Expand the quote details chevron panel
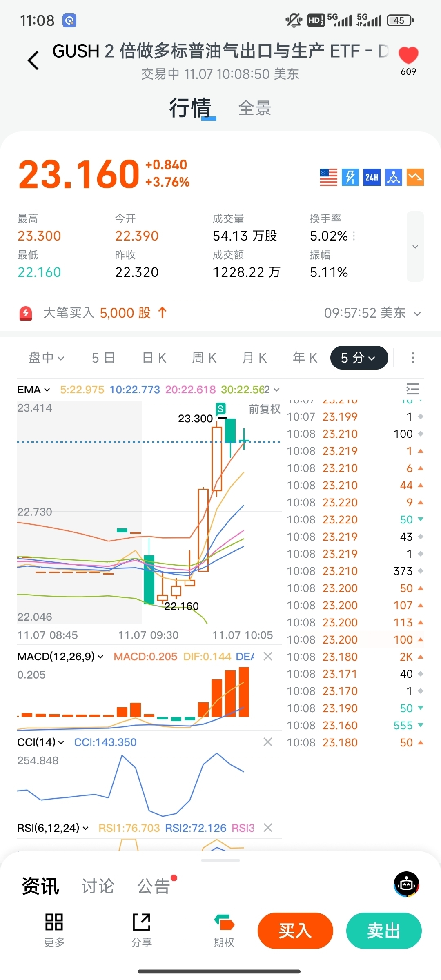The height and width of the screenshot is (980, 441). (x=415, y=246)
